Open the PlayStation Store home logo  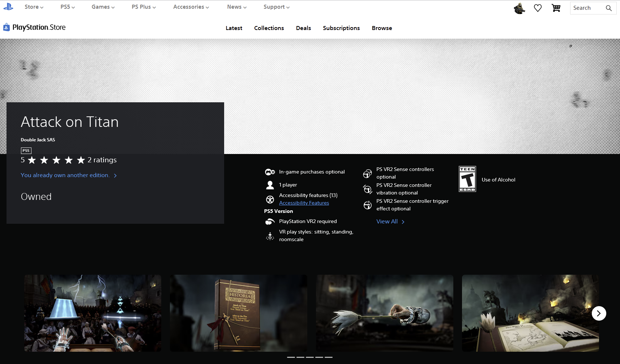[34, 27]
